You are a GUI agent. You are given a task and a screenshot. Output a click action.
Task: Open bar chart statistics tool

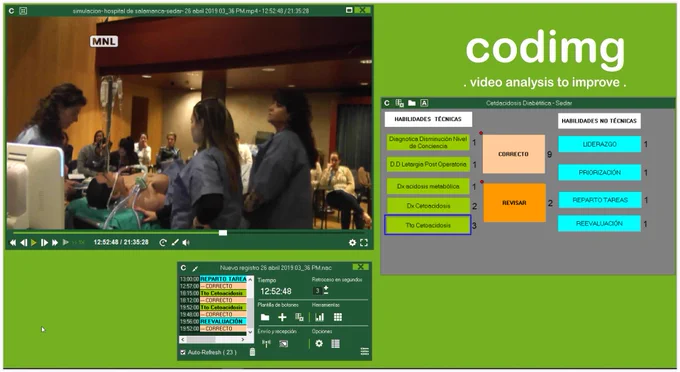pyautogui.click(x=320, y=317)
